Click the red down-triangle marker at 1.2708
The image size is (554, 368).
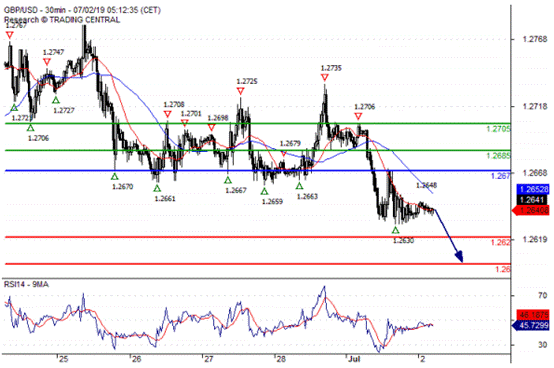click(167, 114)
